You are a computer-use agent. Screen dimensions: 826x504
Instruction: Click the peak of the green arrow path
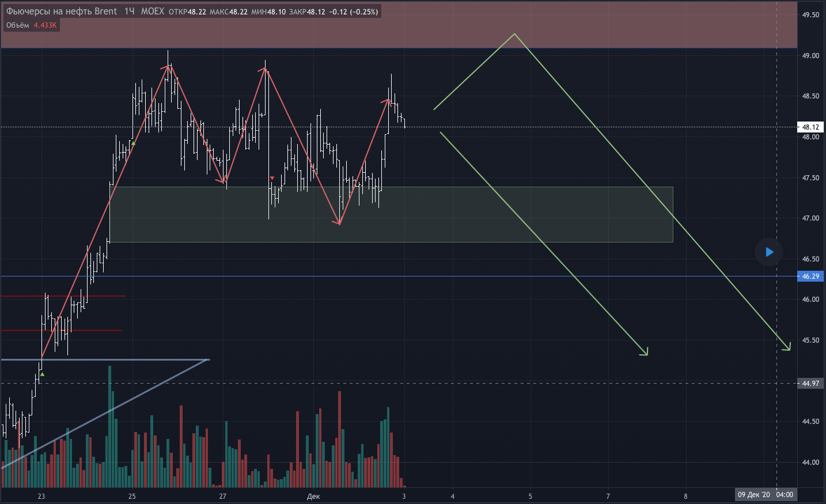(x=514, y=34)
